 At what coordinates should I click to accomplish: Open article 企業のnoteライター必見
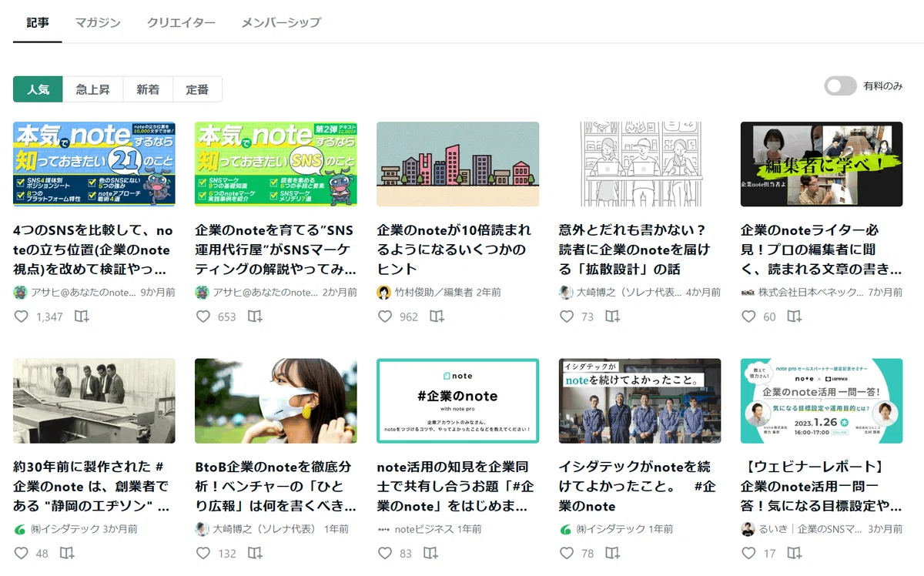[x=821, y=249]
